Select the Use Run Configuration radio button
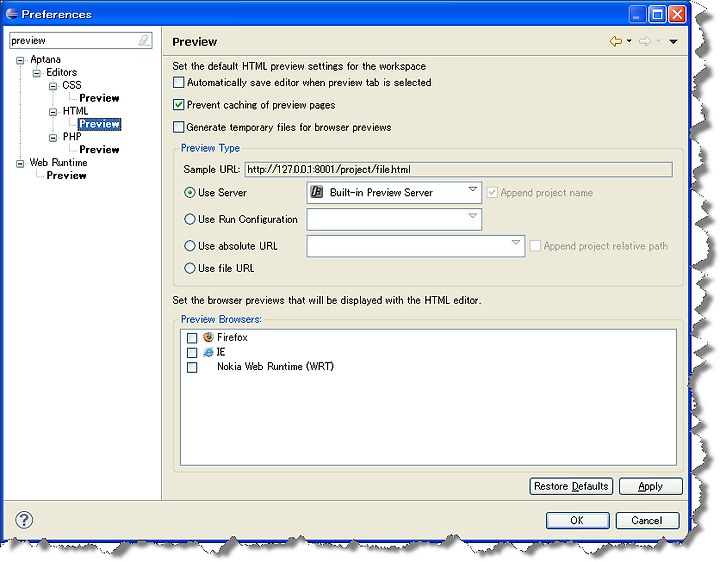This screenshot has width=720, height=562. click(190, 219)
